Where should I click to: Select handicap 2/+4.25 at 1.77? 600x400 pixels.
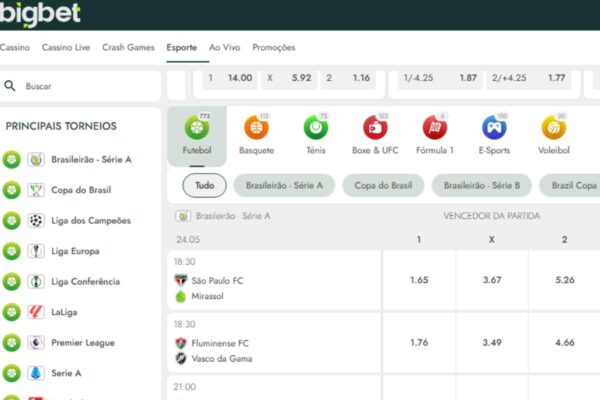coord(528,78)
